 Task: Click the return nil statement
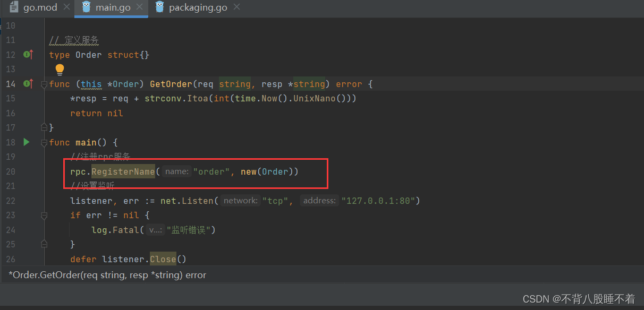click(97, 113)
